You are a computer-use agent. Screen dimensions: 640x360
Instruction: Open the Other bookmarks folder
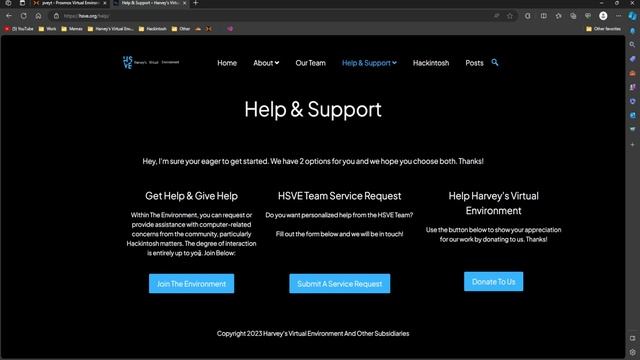pos(181,29)
